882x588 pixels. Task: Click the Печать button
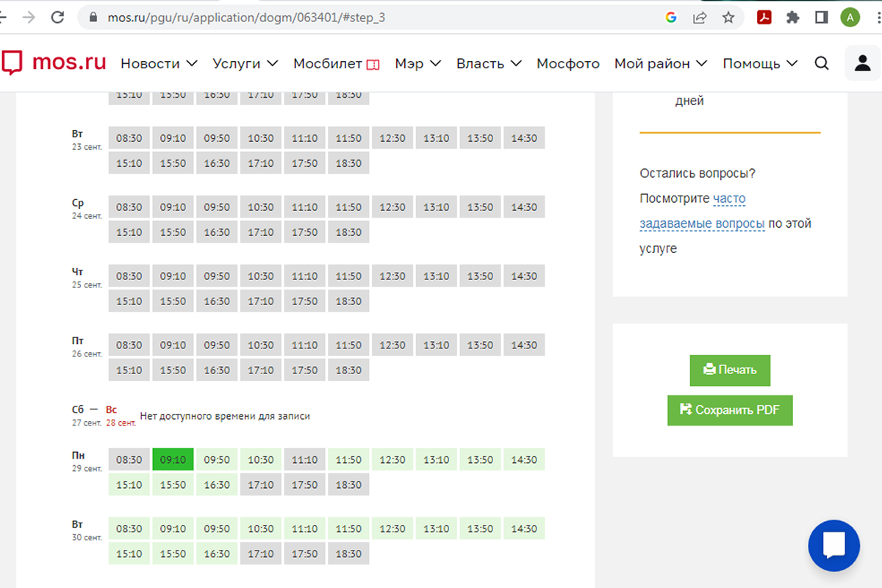tap(730, 370)
